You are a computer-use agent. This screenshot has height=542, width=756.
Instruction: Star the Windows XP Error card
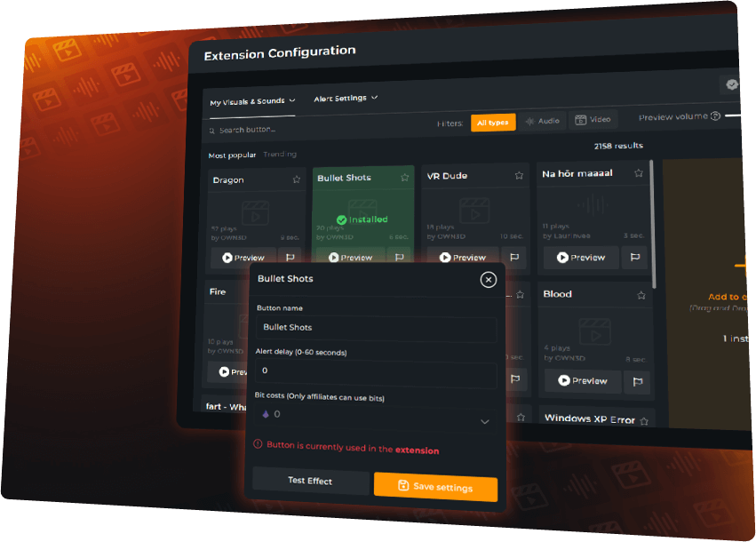click(644, 421)
